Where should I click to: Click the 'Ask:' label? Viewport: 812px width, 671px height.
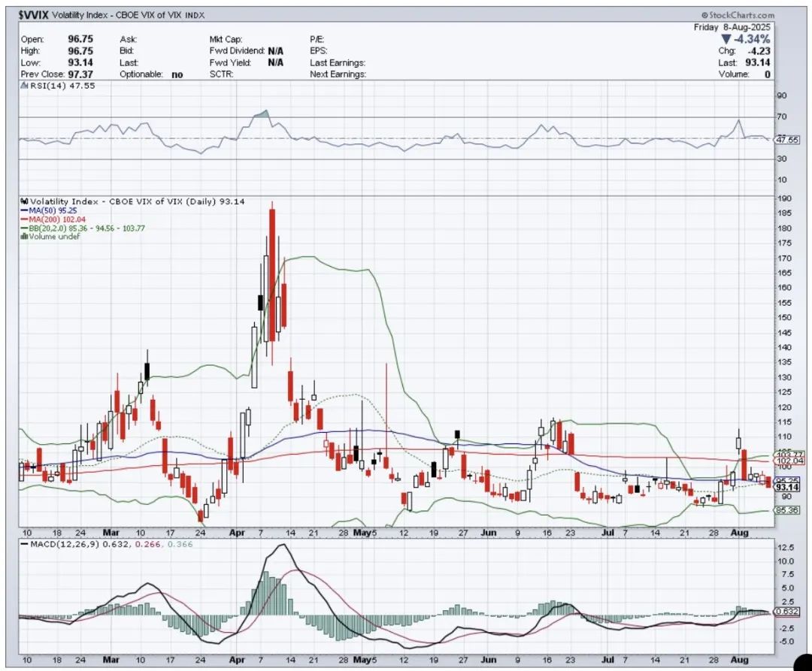(128, 39)
